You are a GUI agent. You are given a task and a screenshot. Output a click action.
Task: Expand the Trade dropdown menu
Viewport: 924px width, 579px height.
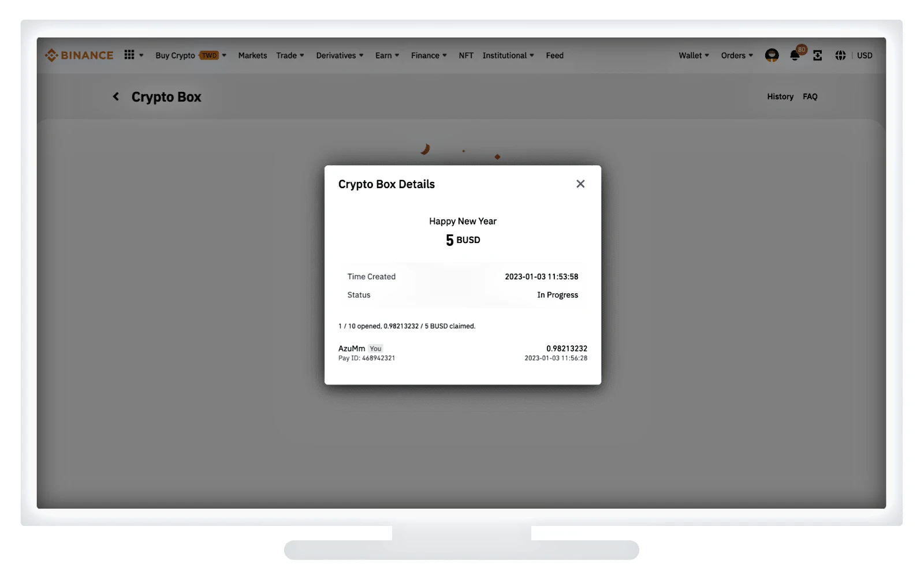290,55
